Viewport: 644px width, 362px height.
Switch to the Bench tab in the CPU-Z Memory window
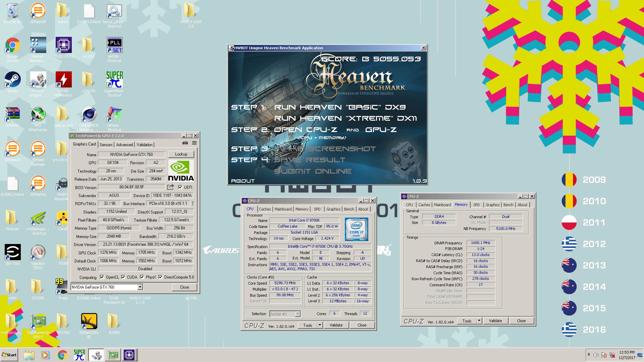tap(508, 205)
